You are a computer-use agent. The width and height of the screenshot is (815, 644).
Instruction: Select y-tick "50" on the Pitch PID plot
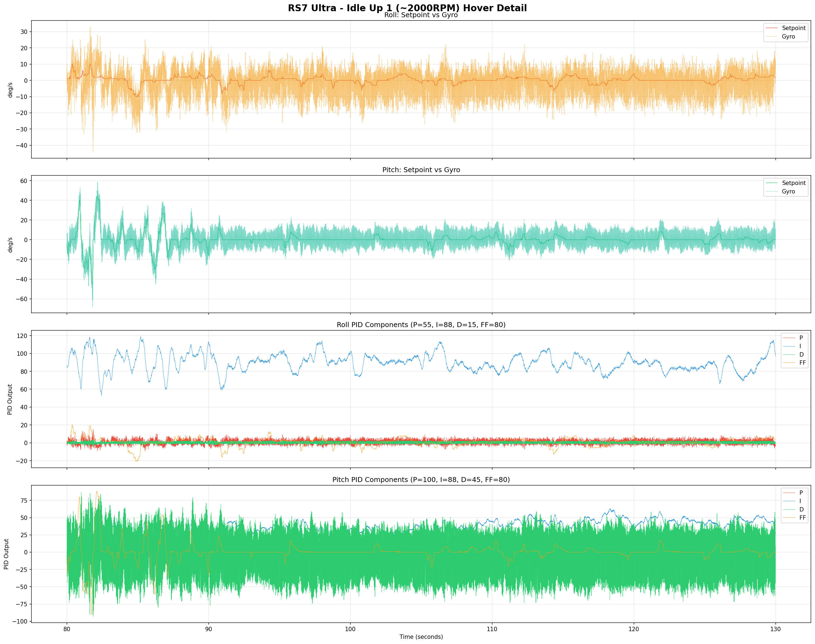pos(24,518)
